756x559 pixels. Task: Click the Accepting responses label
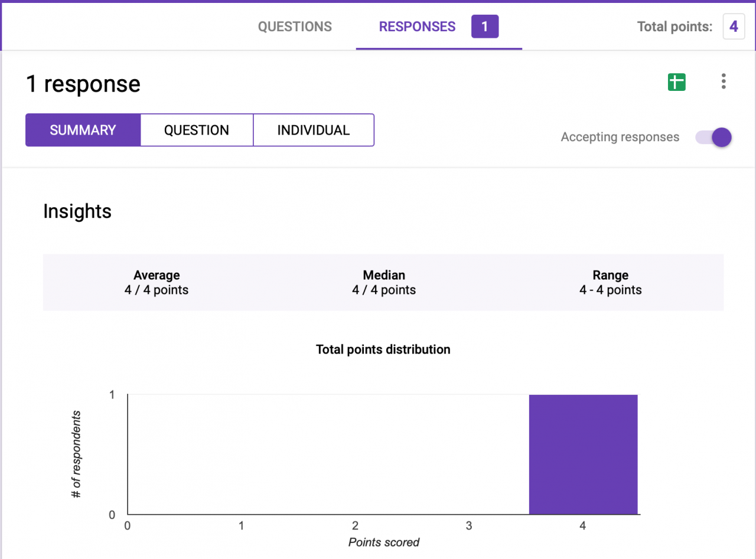(x=620, y=137)
